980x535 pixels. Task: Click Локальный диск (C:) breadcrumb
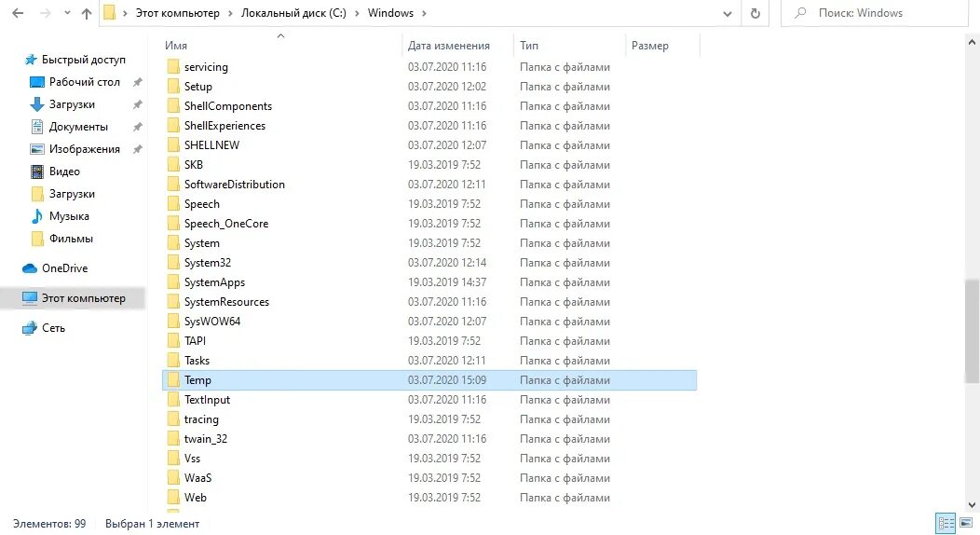(x=293, y=13)
